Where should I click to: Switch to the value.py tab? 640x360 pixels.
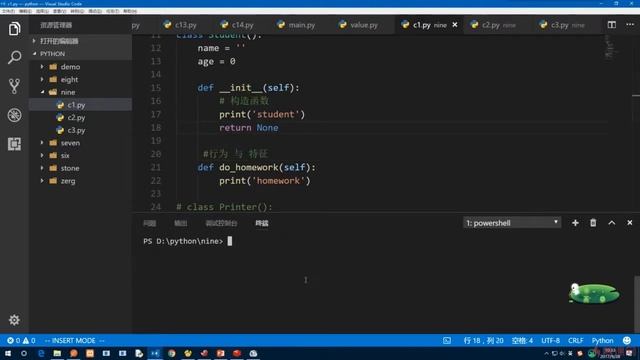tap(358, 25)
